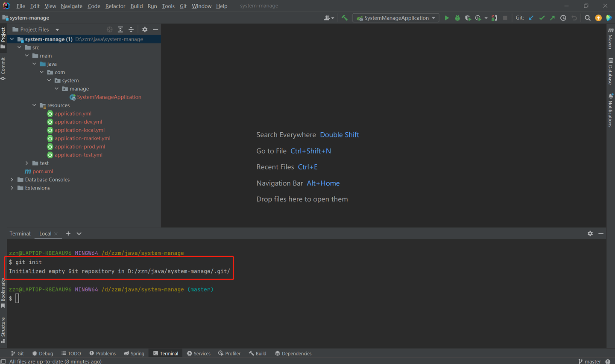Open the Spring tool window button

point(134,353)
